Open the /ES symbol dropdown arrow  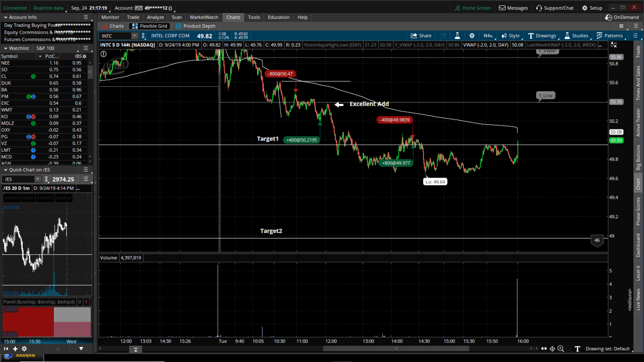(38, 179)
